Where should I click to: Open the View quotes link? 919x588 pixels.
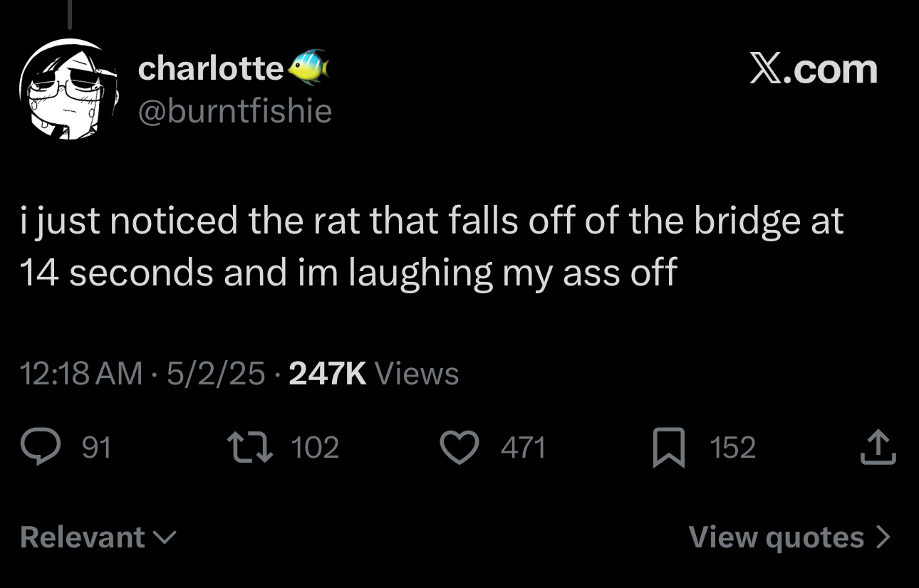tap(790, 537)
